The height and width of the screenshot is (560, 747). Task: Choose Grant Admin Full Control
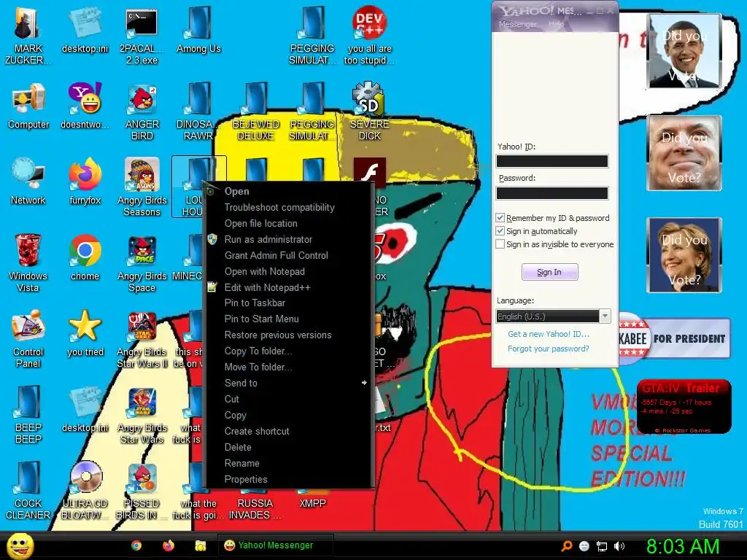click(x=289, y=256)
